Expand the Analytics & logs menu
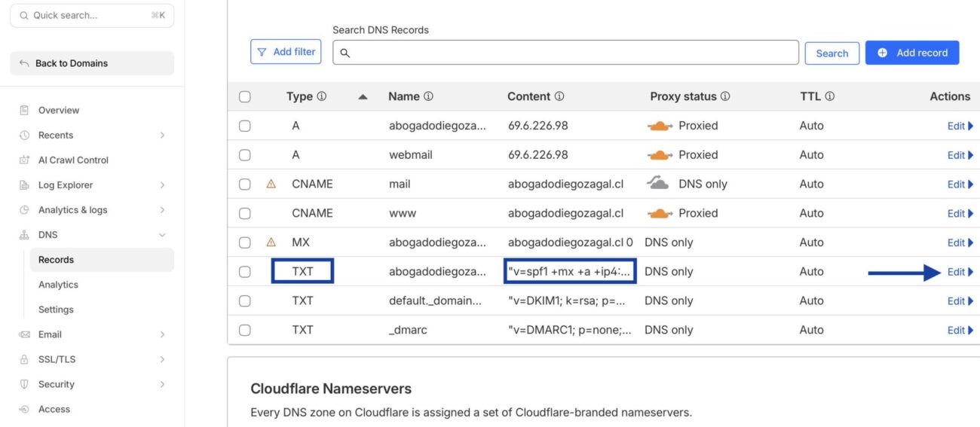This screenshot has height=427, width=980. [162, 210]
